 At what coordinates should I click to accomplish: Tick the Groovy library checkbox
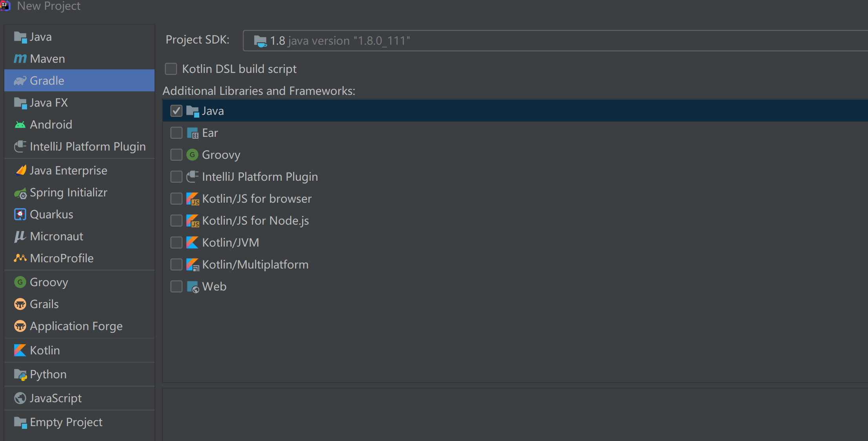(x=177, y=155)
